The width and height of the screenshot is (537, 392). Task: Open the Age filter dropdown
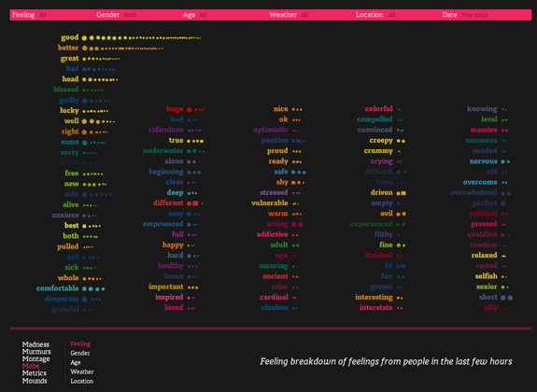(194, 15)
